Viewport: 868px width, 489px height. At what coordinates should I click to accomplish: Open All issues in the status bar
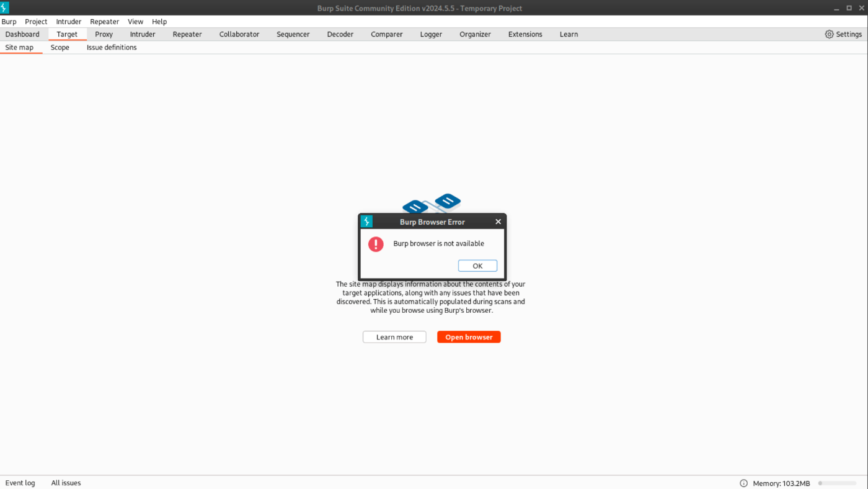pyautogui.click(x=66, y=483)
